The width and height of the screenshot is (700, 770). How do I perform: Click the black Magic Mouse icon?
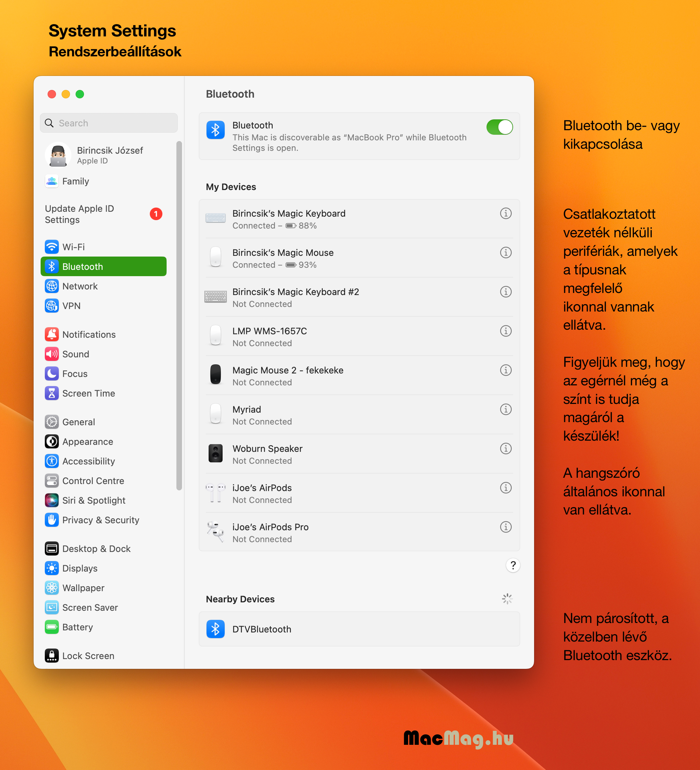pyautogui.click(x=215, y=374)
